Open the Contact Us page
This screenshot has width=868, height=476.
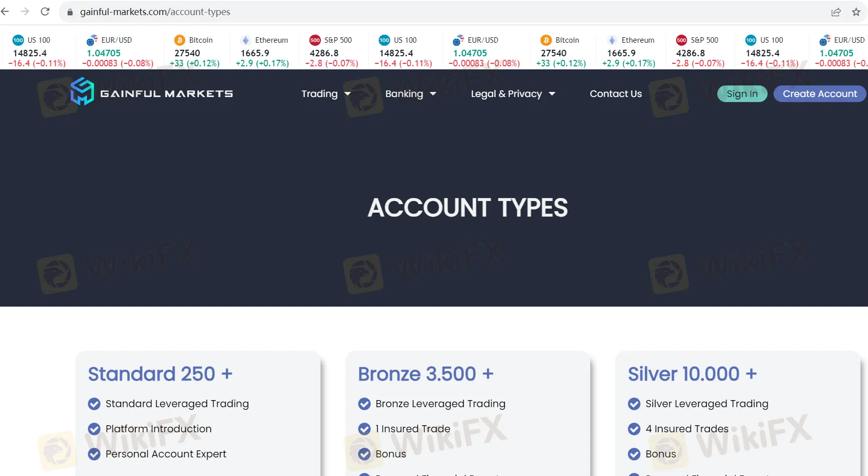(615, 94)
